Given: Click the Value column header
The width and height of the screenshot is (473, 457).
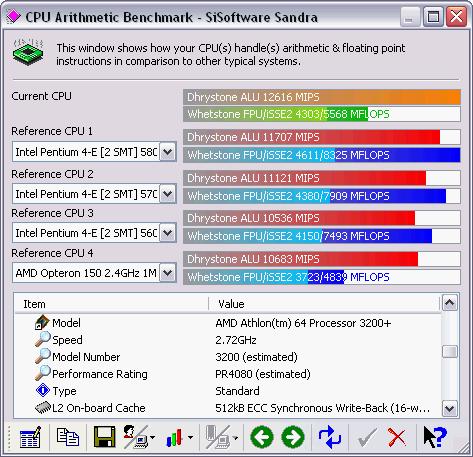Looking at the screenshot, I should [x=324, y=304].
